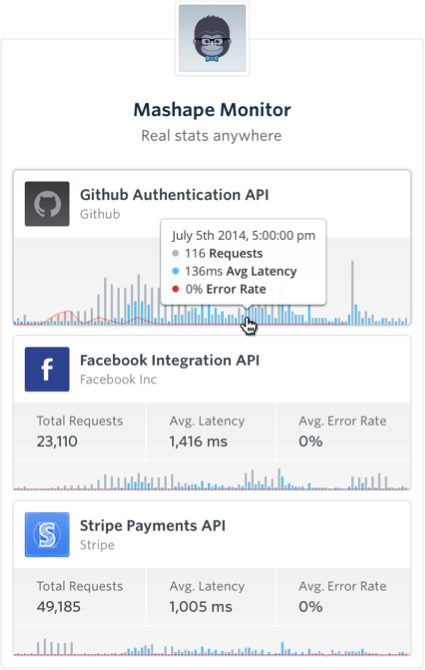
Task: Click the Facebook Inc provider name
Action: 118,379
